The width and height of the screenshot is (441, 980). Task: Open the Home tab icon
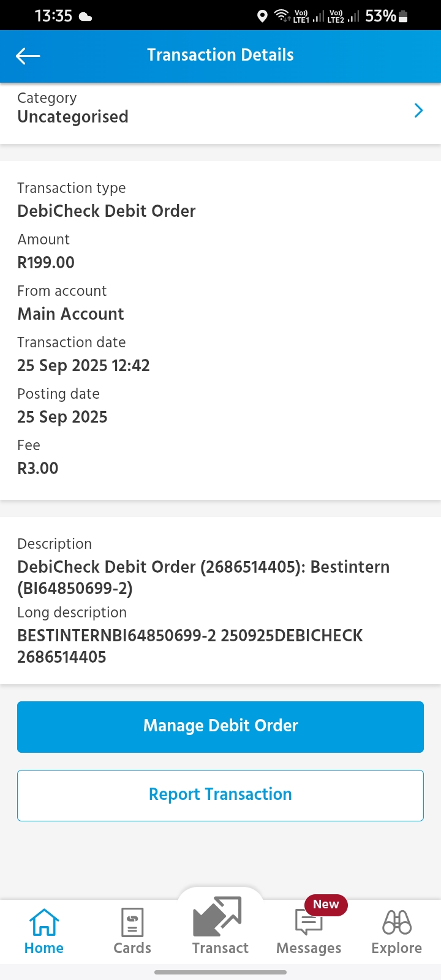pyautogui.click(x=44, y=922)
